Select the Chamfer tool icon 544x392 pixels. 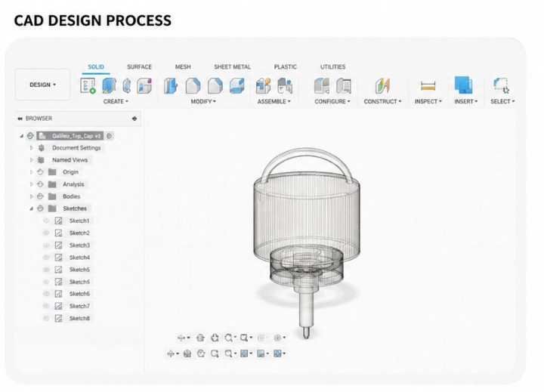coord(215,85)
